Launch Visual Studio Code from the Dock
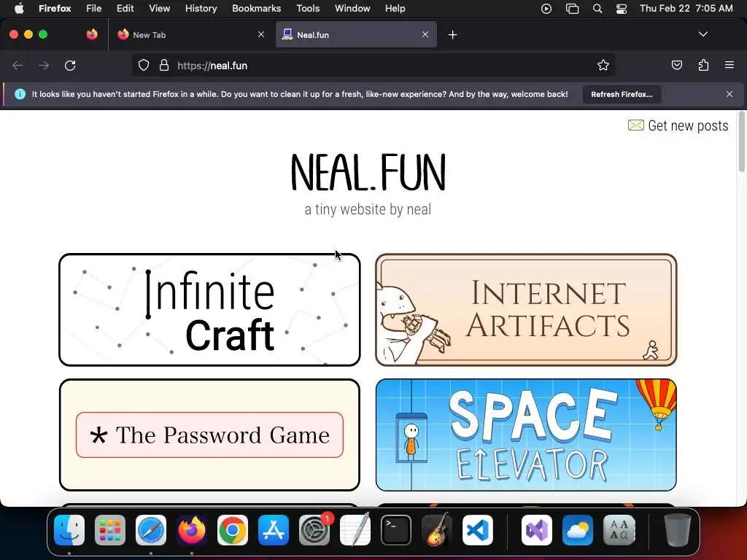747x560 pixels. [478, 530]
